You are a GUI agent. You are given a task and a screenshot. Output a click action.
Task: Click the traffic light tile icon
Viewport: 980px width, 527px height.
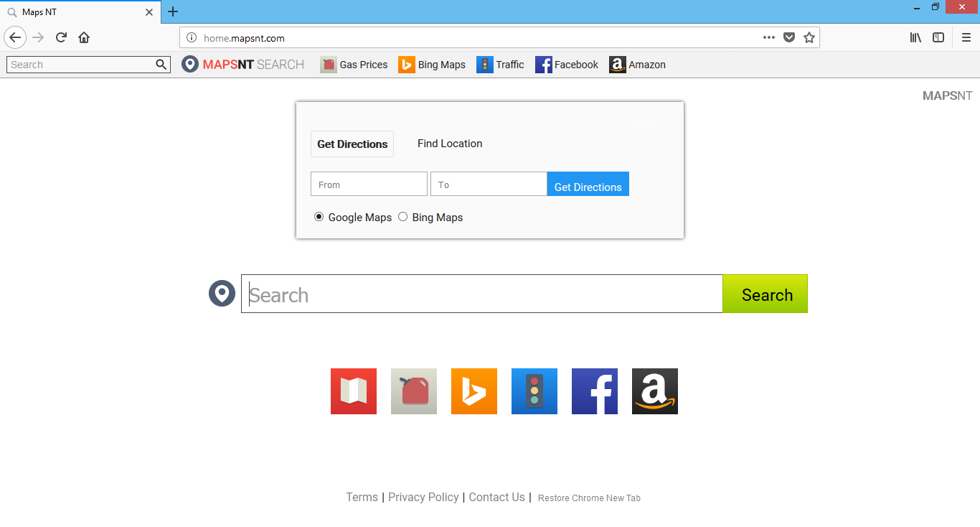click(534, 391)
